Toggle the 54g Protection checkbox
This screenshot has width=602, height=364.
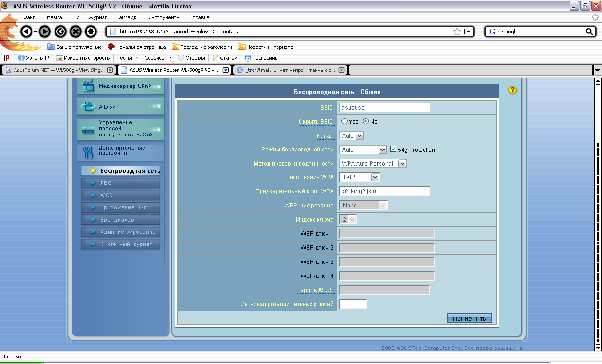point(394,149)
